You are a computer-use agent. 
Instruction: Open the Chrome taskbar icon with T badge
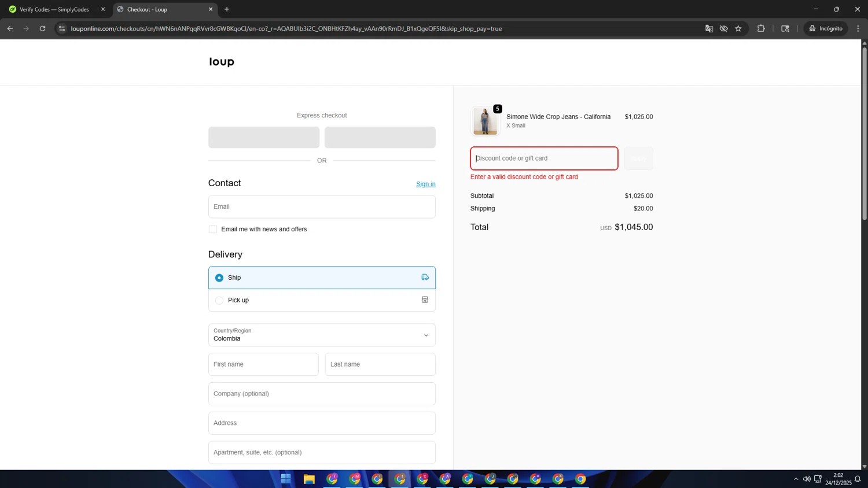tap(332, 479)
